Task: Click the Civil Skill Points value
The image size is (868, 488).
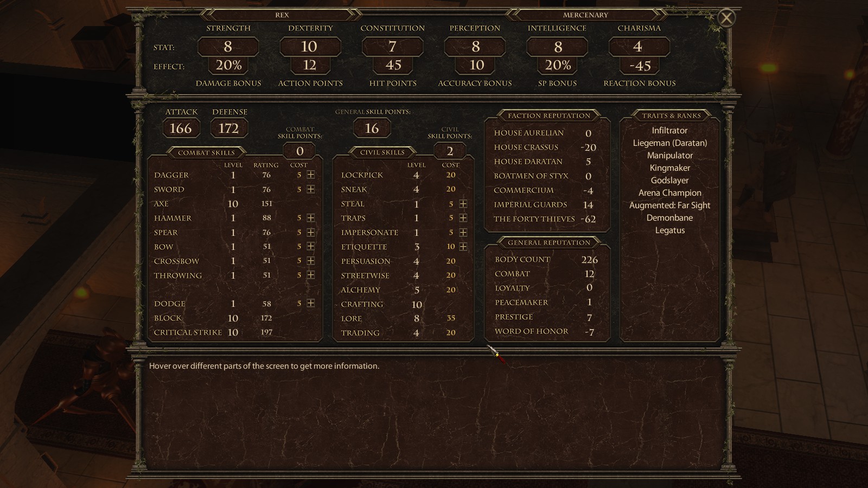Action: [x=450, y=151]
